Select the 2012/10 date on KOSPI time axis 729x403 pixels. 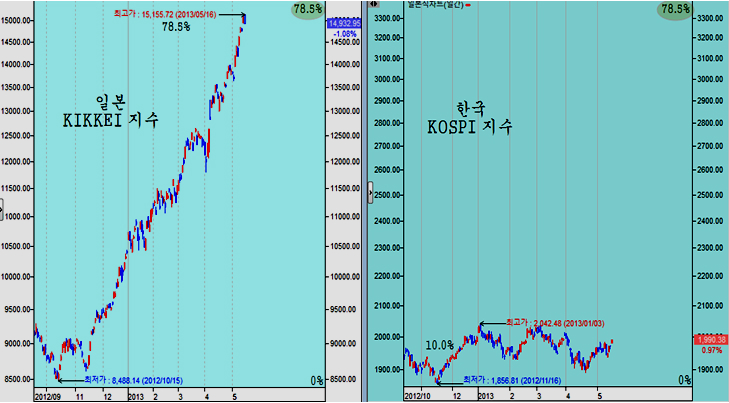click(418, 396)
